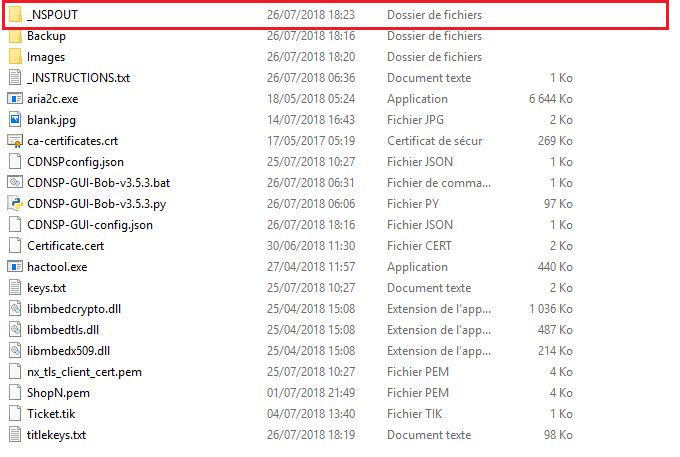Click the Fichier CERT type cell
The image size is (680, 457).
coord(419,246)
